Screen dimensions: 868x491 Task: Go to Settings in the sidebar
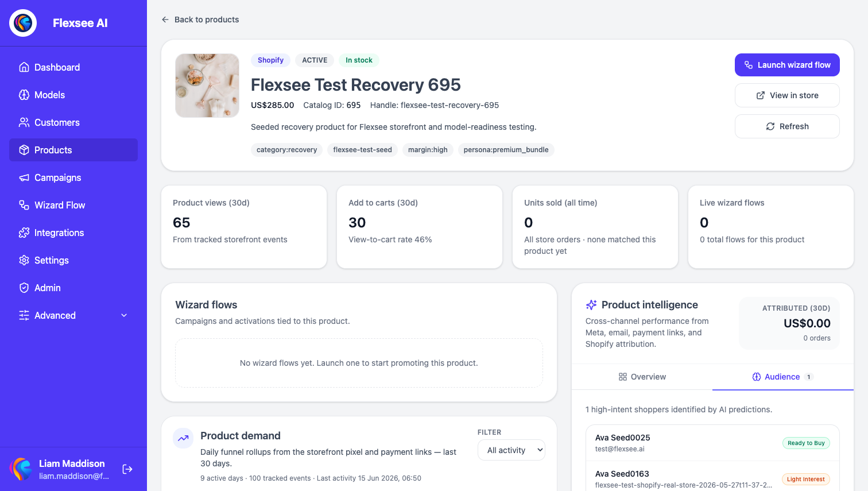point(73,260)
